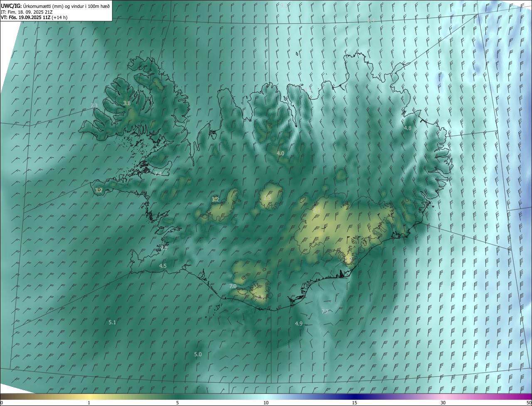The height and width of the screenshot is (406, 532).
Task: Click the 5.0 value label in the south sea
Action: pyautogui.click(x=198, y=355)
